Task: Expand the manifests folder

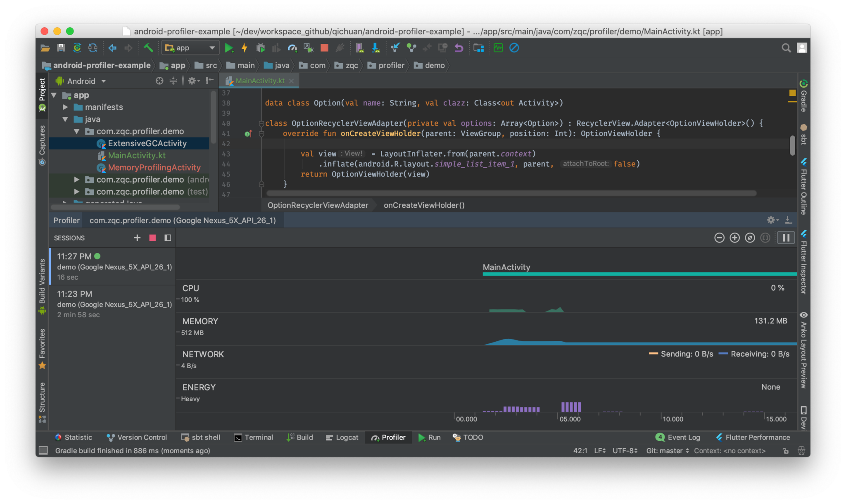Action: [x=65, y=107]
